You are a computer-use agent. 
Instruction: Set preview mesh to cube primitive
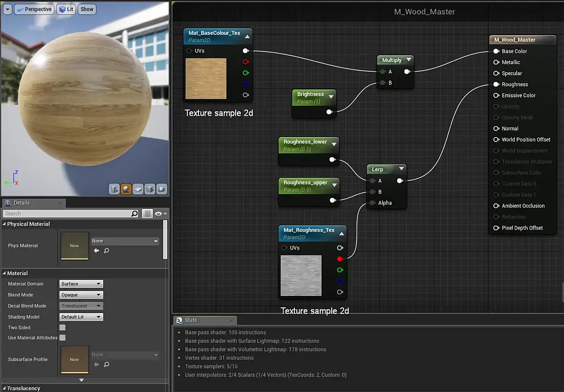pyautogui.click(x=150, y=189)
